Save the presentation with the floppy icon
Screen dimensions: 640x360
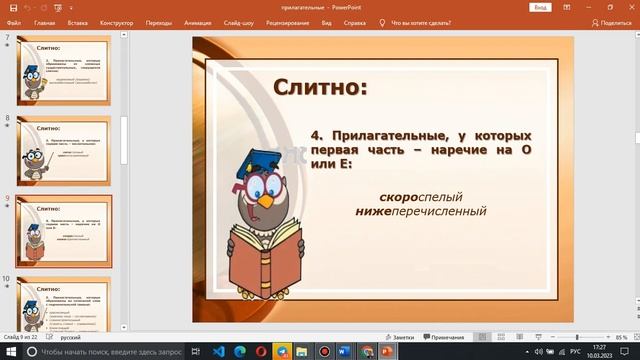tap(13, 8)
